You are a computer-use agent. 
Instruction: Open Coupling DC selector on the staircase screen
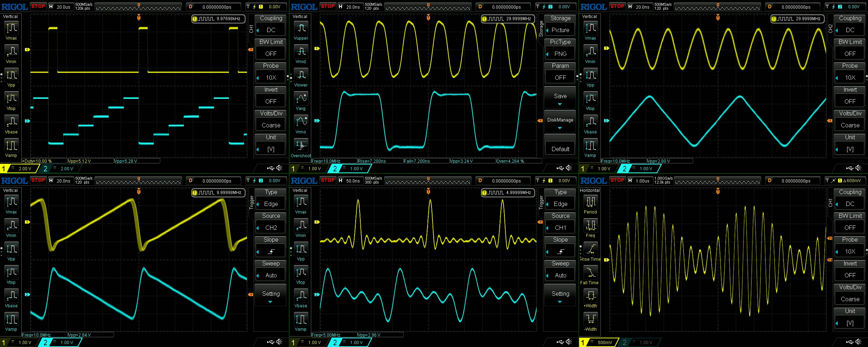coord(271,26)
